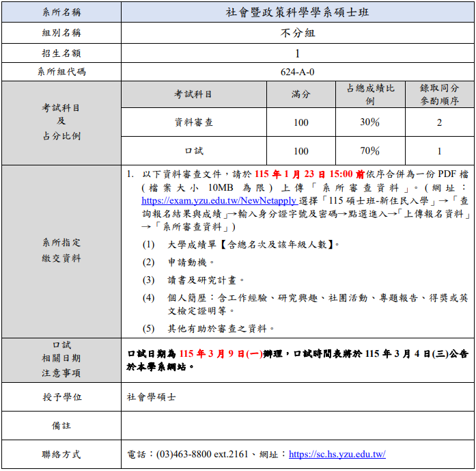
Task: Click the 系所指定繳交資料 row label
Action: (x=61, y=250)
